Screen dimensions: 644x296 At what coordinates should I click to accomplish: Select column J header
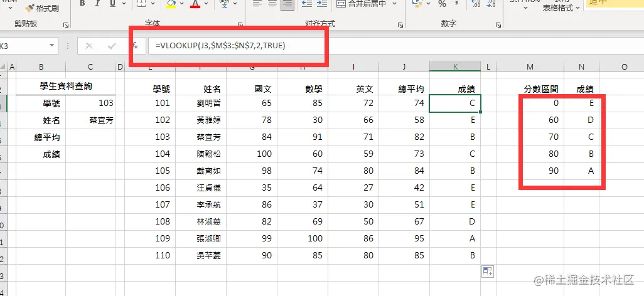404,66
